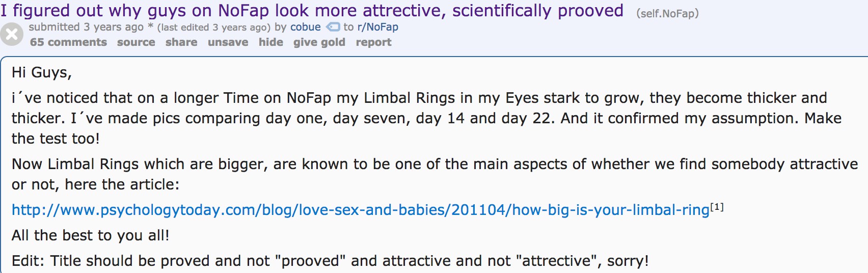The image size is (868, 273).
Task: View the post source
Action: pyautogui.click(x=136, y=42)
